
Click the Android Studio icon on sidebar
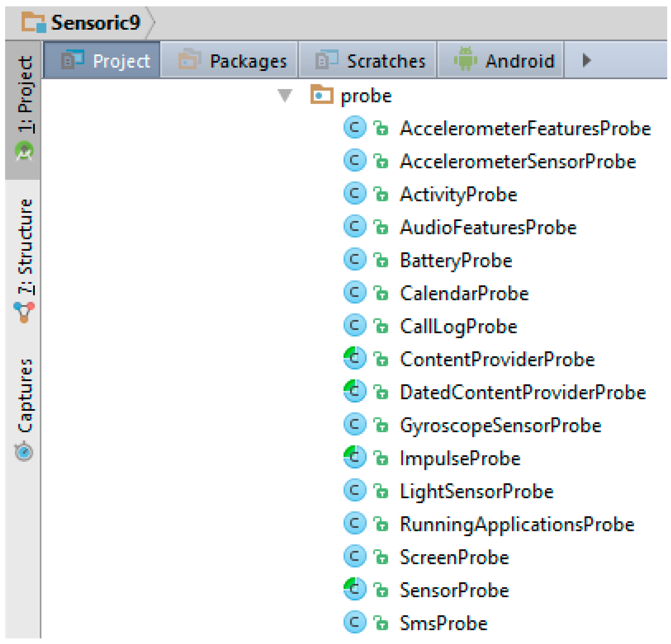click(24, 151)
